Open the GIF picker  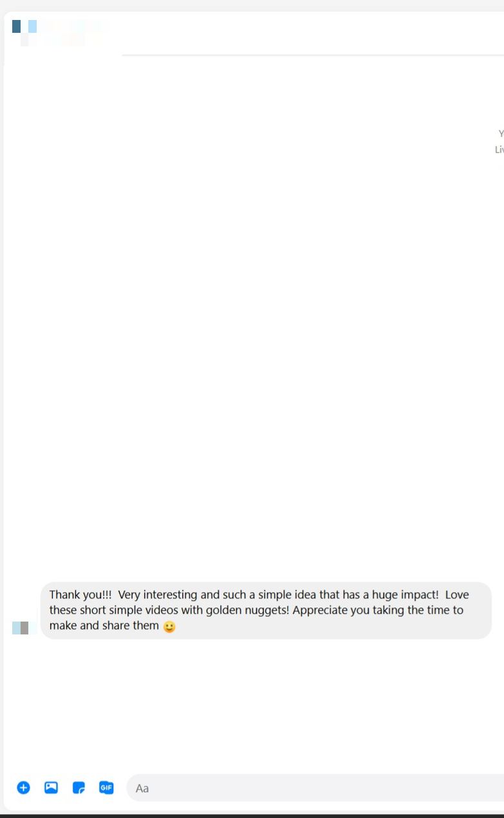pos(106,787)
